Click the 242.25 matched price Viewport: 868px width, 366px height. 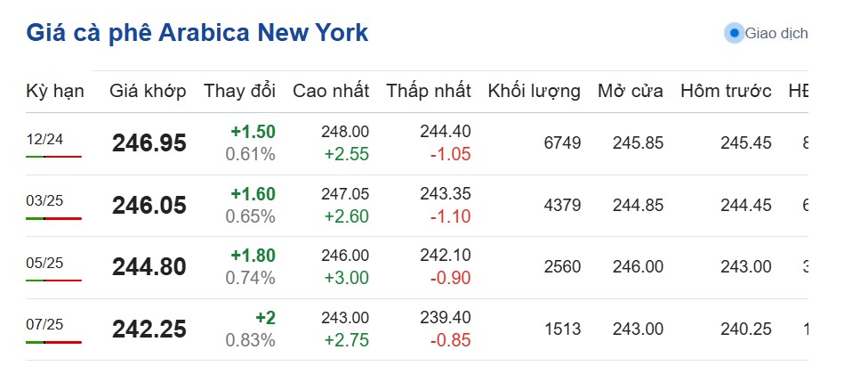[x=149, y=329]
